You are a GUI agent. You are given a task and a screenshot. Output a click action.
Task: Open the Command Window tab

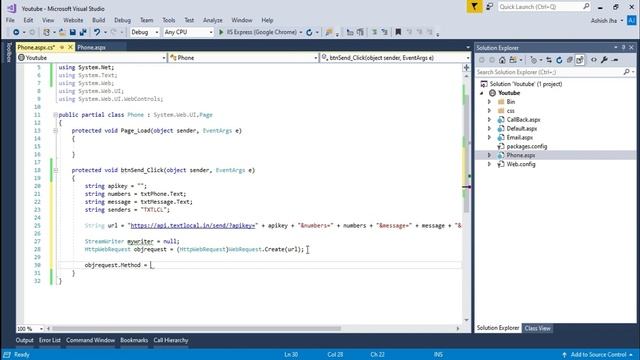point(90,340)
